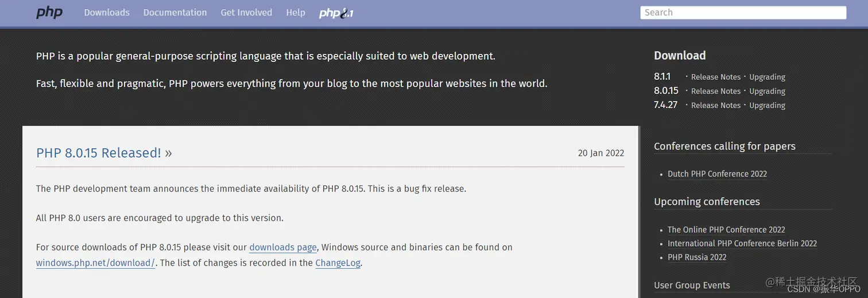Open Upgrading guide for 8.1.1
The height and width of the screenshot is (298, 868).
coord(768,77)
